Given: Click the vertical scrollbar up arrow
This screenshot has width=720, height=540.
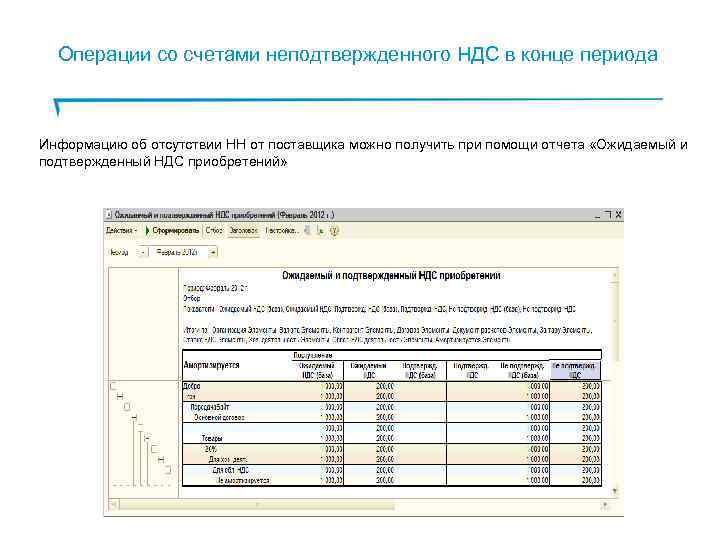Looking at the screenshot, I should click(615, 275).
